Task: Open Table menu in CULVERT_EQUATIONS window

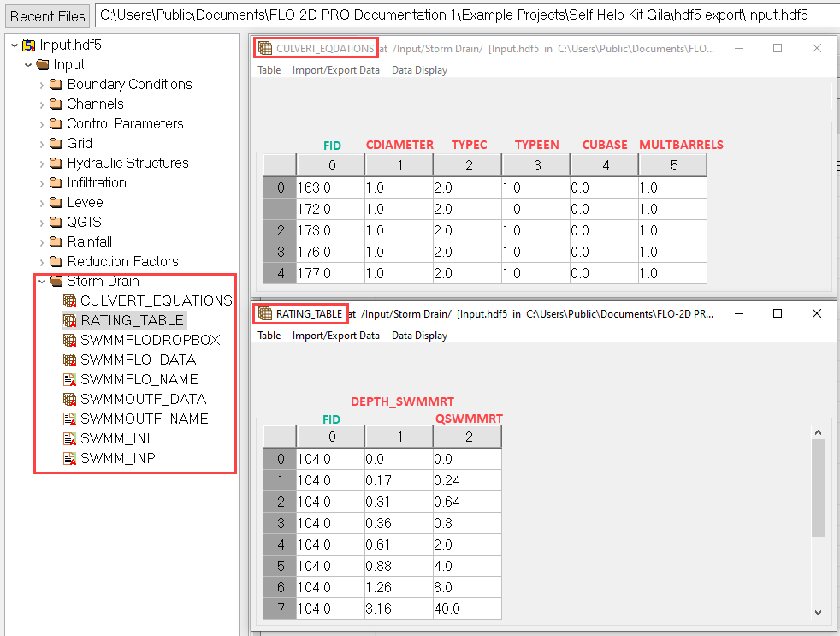Action: point(269,70)
